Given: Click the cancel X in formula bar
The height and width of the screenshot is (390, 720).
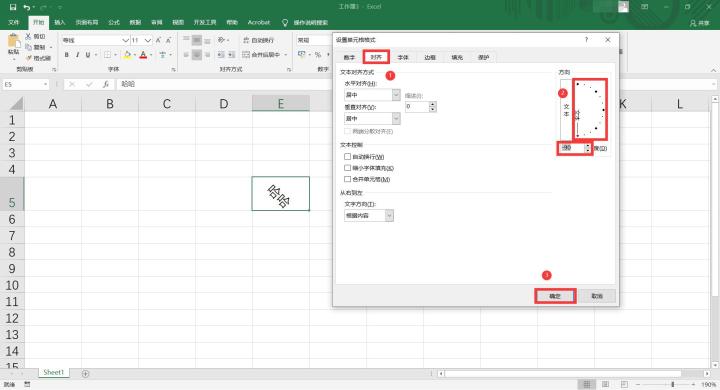Looking at the screenshot, I should point(72,84).
